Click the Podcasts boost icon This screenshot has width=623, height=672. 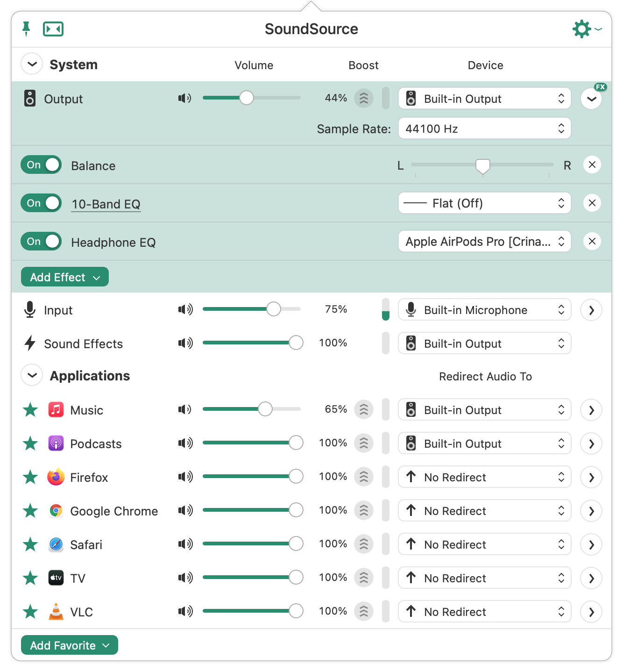(x=364, y=443)
